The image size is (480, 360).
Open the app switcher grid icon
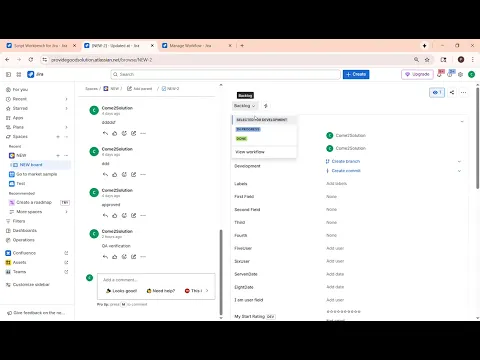[19, 74]
